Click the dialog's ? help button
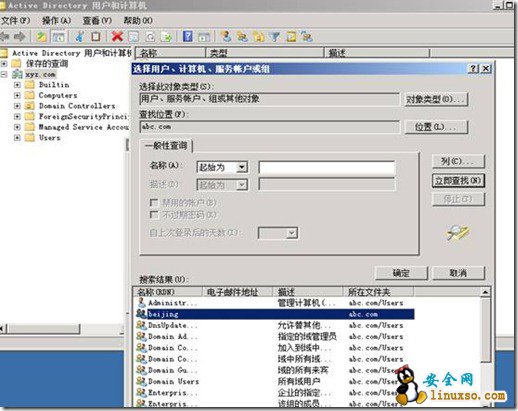This screenshot has width=518, height=411. [x=473, y=69]
